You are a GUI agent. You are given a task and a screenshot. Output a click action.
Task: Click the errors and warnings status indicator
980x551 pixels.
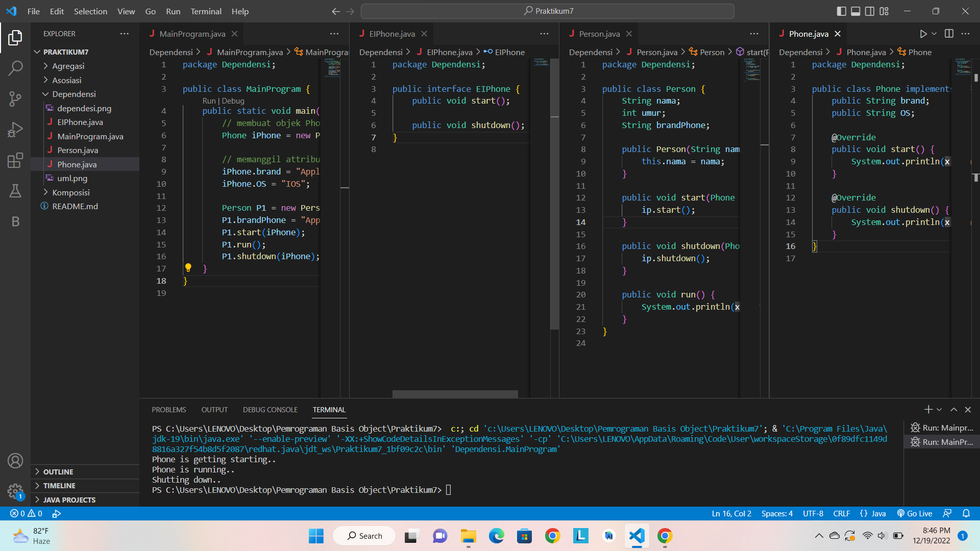[x=24, y=513]
